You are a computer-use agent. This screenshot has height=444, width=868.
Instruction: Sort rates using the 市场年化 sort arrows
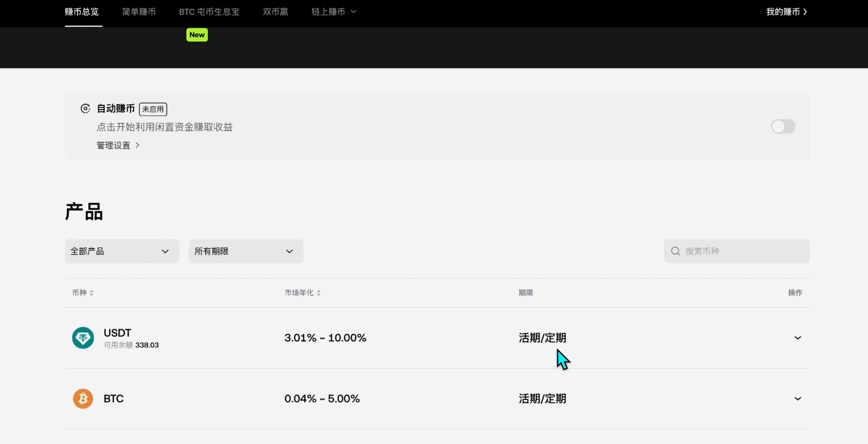[x=319, y=292]
